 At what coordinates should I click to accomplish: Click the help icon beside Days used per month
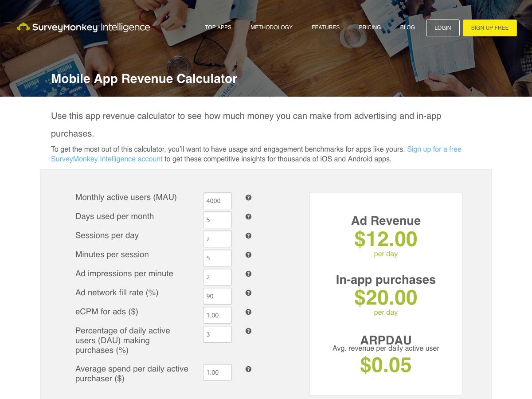tap(248, 217)
